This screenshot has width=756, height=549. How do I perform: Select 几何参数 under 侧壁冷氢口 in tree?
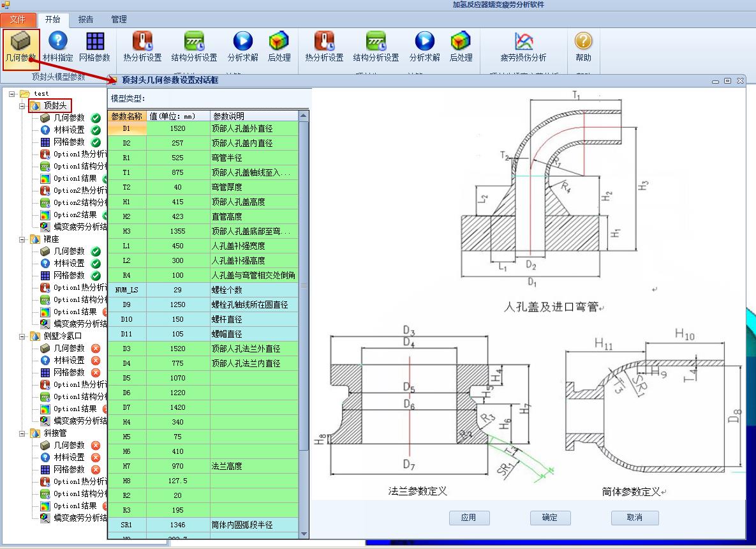tap(69, 348)
